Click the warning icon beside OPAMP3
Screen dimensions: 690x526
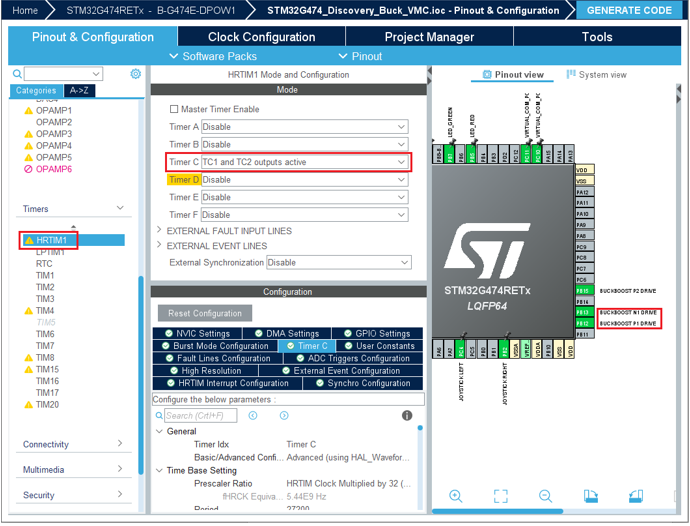tap(29, 134)
